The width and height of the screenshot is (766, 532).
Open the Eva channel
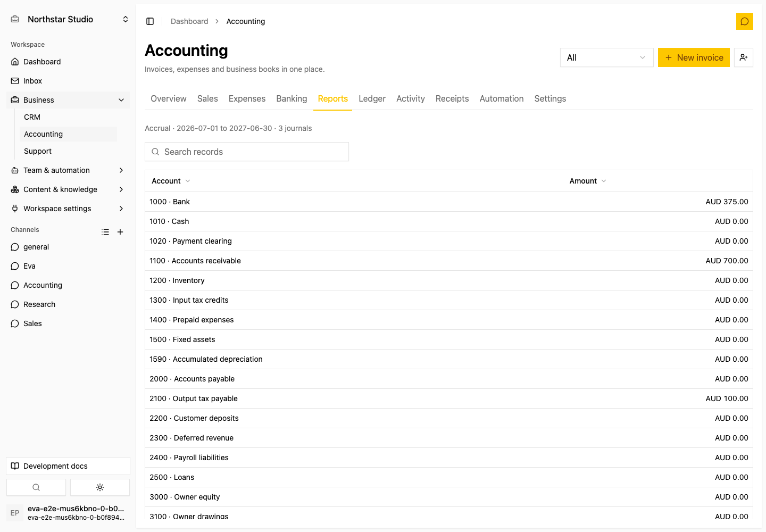(68, 266)
